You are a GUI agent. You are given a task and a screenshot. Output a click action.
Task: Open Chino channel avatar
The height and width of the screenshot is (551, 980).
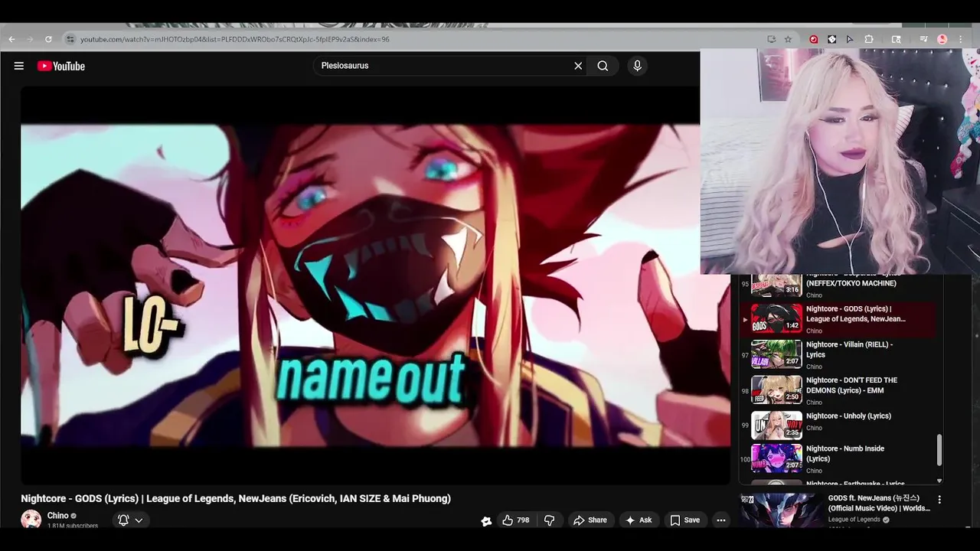pyautogui.click(x=31, y=520)
